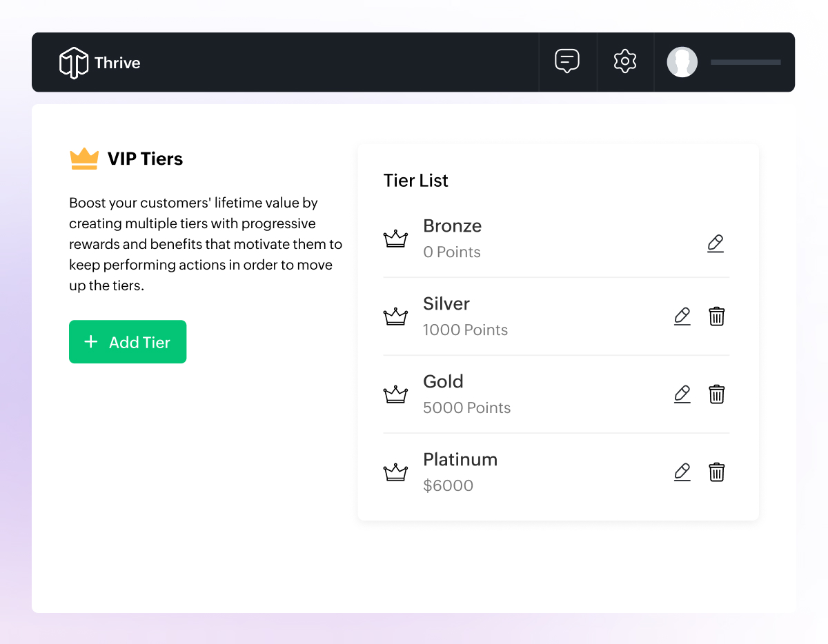Click the $6000 value under Platinum

(x=448, y=485)
